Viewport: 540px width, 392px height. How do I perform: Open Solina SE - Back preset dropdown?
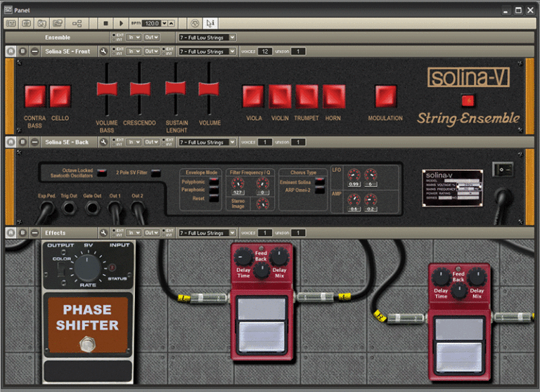[207, 142]
